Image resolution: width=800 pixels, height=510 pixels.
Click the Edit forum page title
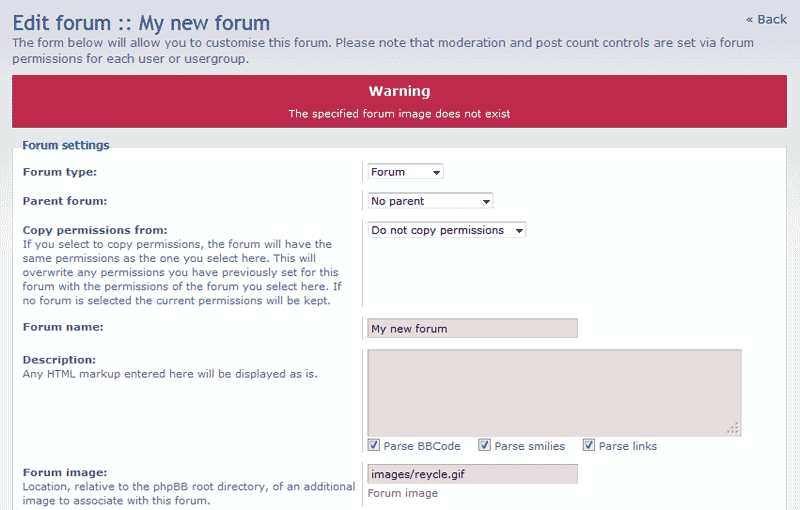(140, 22)
